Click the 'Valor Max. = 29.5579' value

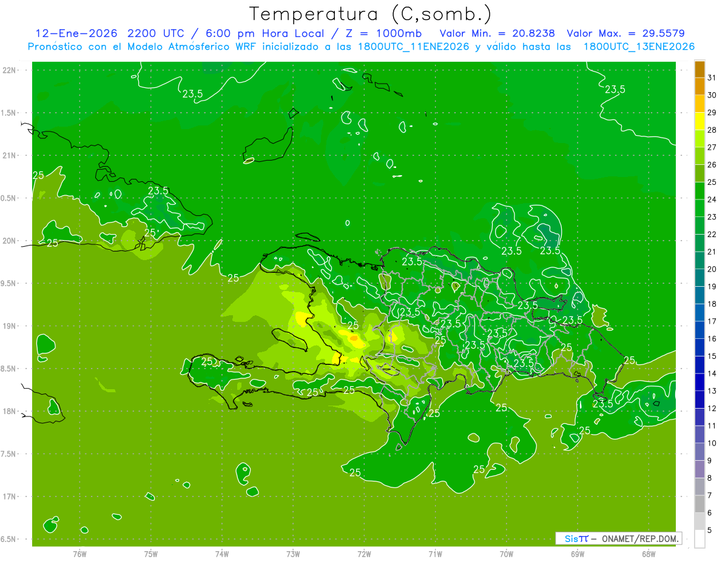tap(626, 33)
